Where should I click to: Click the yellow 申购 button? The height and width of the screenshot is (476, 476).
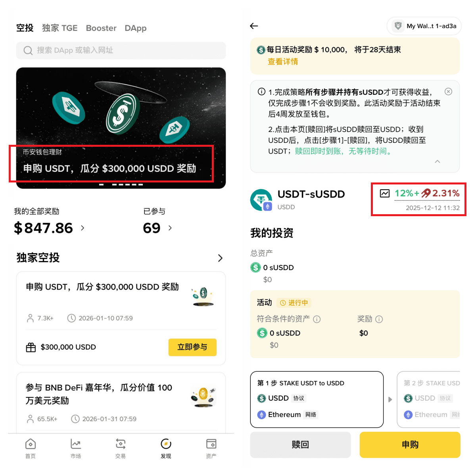410,445
